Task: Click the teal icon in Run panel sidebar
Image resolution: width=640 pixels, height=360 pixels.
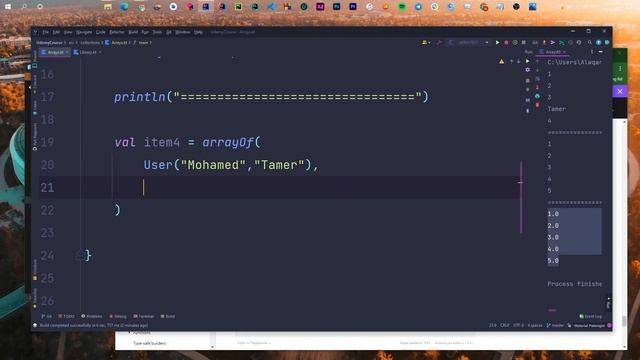Action: [x=537, y=96]
